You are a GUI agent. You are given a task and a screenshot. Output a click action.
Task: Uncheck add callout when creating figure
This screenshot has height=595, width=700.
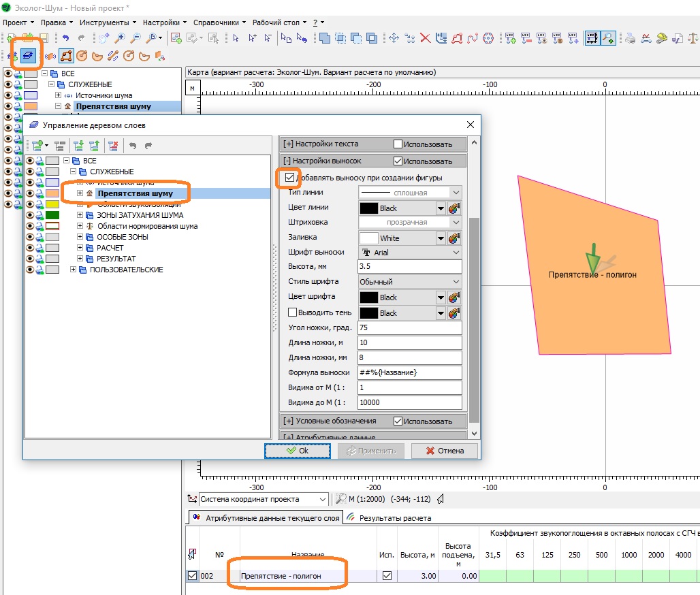290,178
